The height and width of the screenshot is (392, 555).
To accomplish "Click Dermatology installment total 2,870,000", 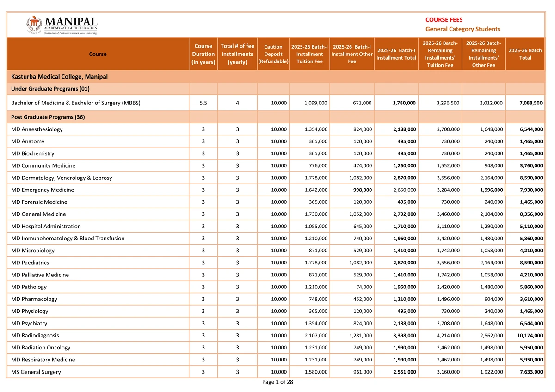I will point(404,178).
